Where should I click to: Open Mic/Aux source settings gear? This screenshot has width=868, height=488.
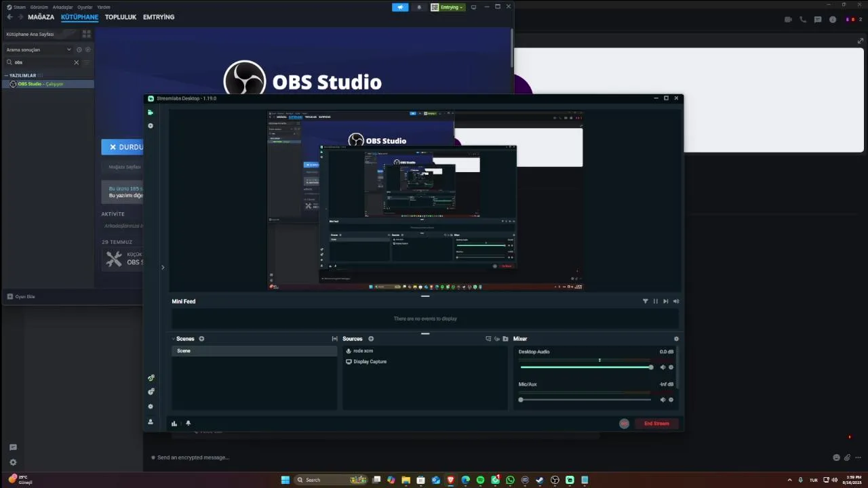[671, 400]
